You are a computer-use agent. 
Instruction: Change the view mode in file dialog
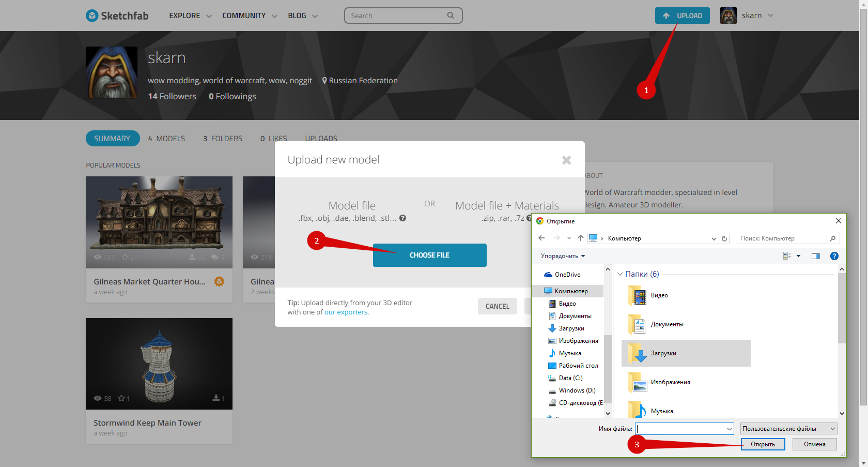click(x=787, y=256)
